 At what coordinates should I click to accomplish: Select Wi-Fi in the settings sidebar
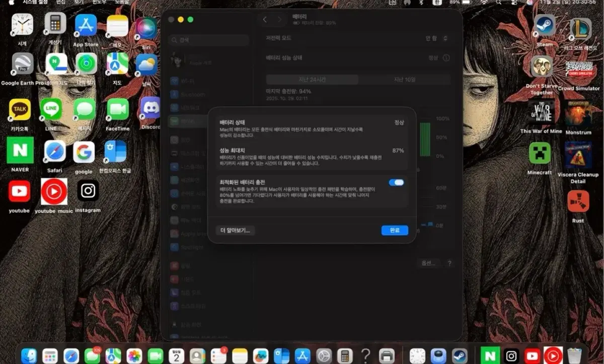[209, 81]
